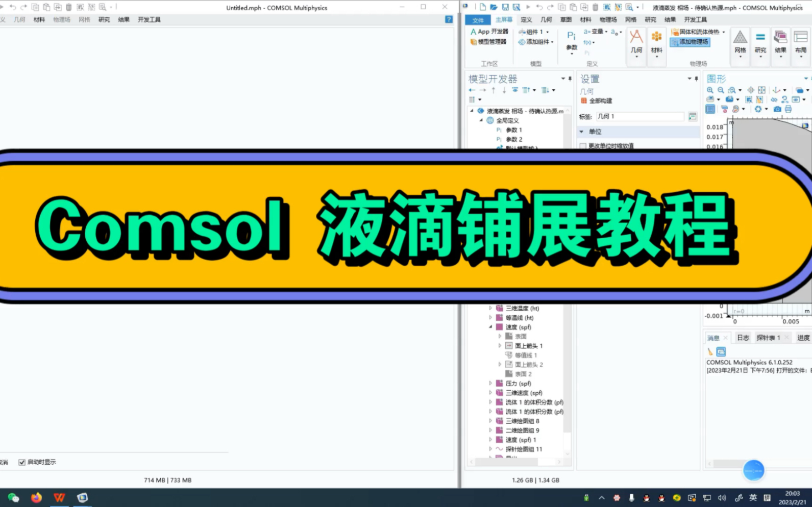Click the floating blue circle button
The height and width of the screenshot is (507, 812).
click(753, 470)
